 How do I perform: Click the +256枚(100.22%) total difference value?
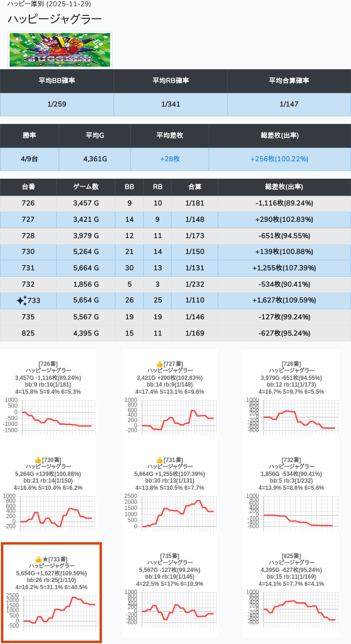point(279,159)
